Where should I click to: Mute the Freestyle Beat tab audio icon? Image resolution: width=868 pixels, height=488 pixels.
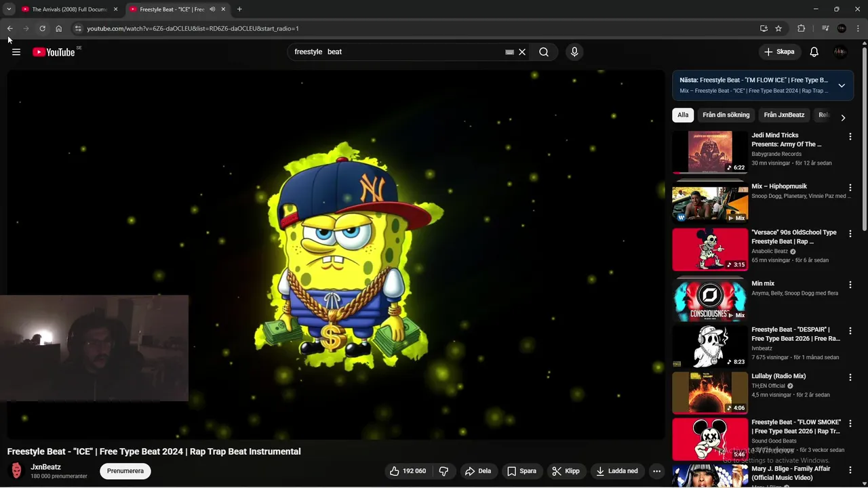pyautogui.click(x=212, y=9)
